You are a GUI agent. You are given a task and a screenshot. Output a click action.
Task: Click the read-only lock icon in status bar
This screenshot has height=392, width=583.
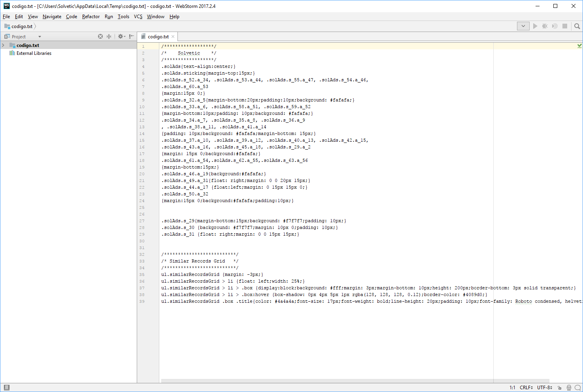(x=560, y=388)
